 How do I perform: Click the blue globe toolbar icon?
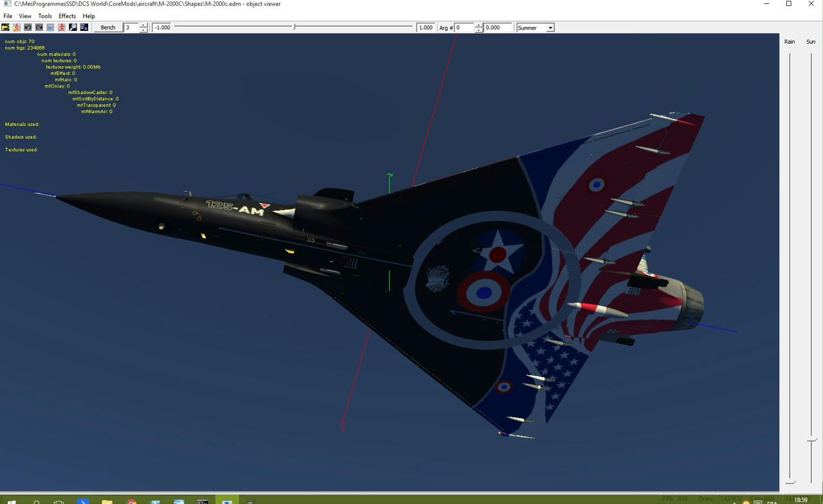tap(50, 28)
